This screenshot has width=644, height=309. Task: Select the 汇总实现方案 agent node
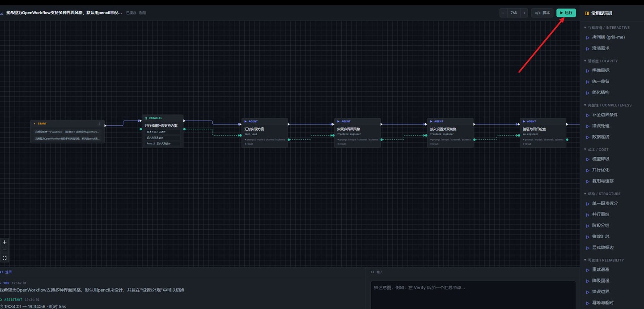pyautogui.click(x=265, y=133)
